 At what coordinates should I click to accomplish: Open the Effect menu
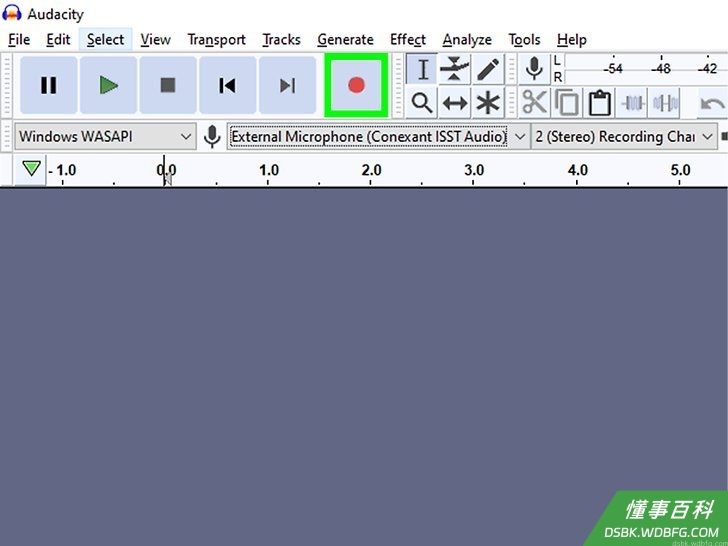[x=408, y=39]
